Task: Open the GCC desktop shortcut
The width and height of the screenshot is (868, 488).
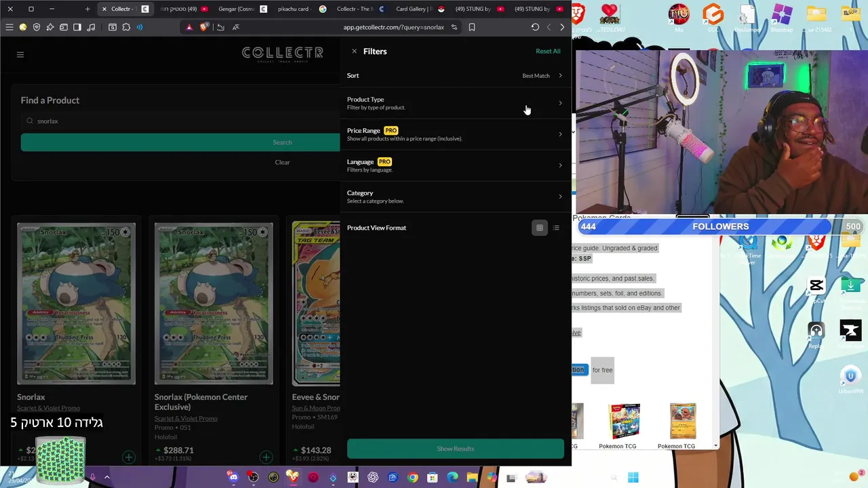Action: tap(713, 18)
